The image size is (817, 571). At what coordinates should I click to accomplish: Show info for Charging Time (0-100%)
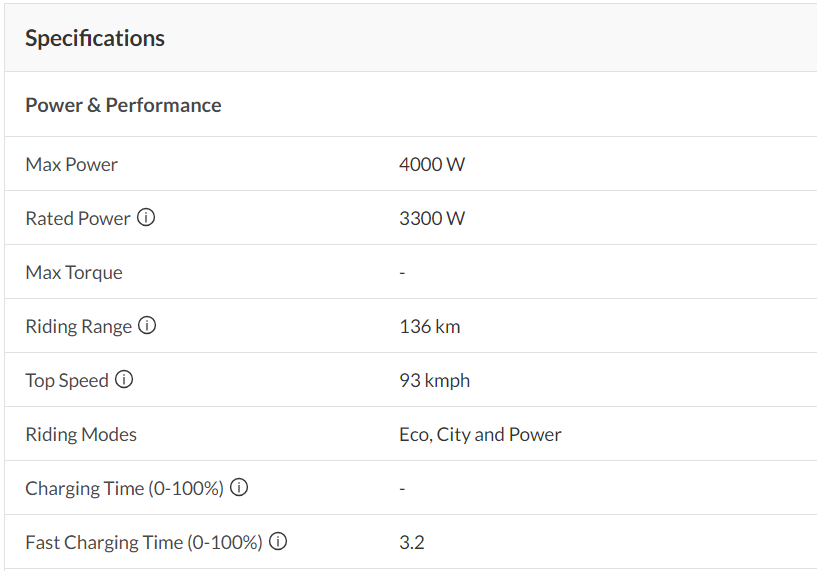(x=239, y=487)
